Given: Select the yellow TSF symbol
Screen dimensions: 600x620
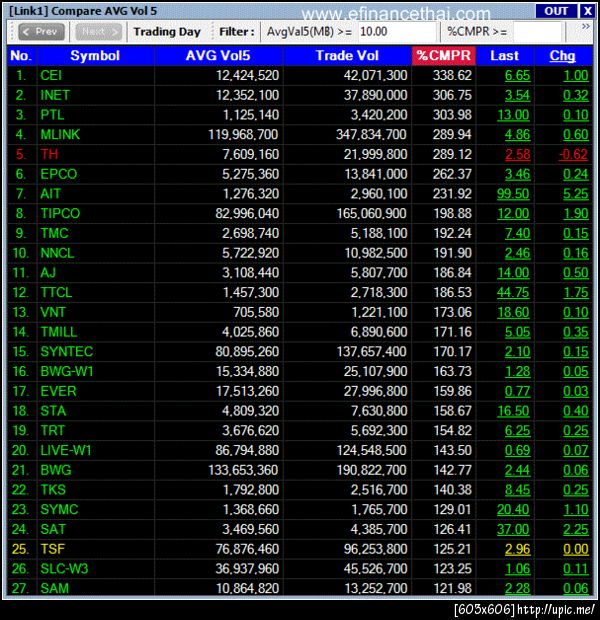Looking at the screenshot, I should [53, 549].
